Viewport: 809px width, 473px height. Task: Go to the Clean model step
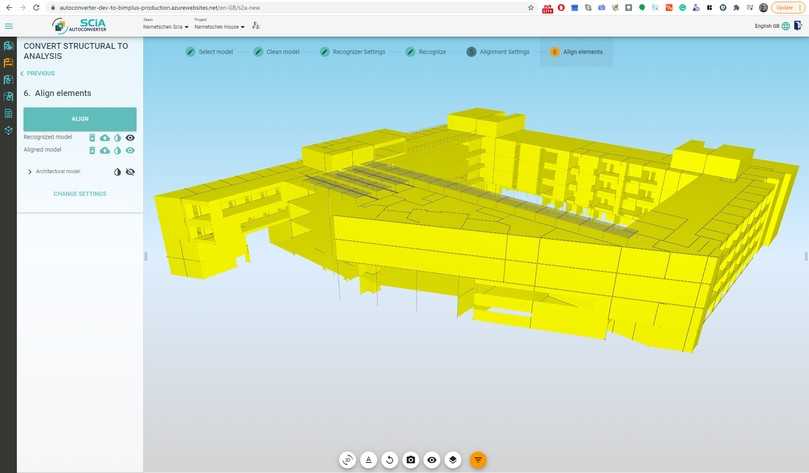point(278,52)
